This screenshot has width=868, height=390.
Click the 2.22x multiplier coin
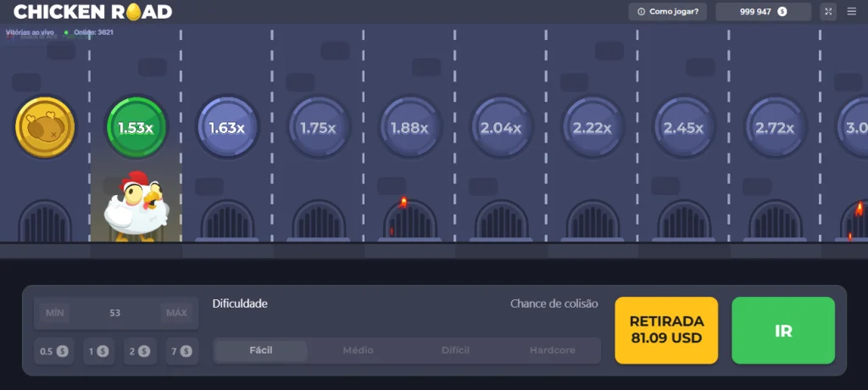(x=593, y=127)
